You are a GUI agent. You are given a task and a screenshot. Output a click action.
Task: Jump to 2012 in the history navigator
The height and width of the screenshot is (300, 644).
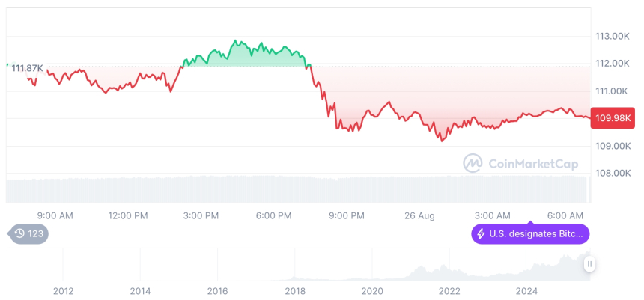click(63, 290)
